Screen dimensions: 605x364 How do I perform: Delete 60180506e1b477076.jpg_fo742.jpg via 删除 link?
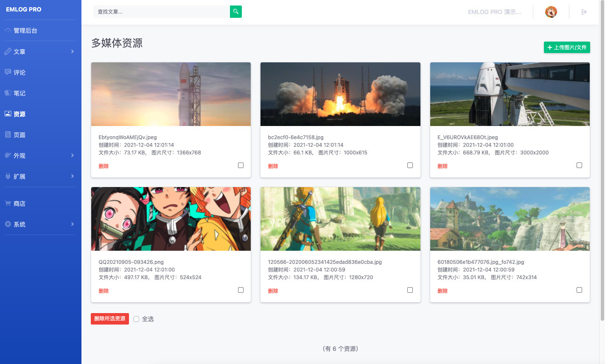tap(443, 291)
